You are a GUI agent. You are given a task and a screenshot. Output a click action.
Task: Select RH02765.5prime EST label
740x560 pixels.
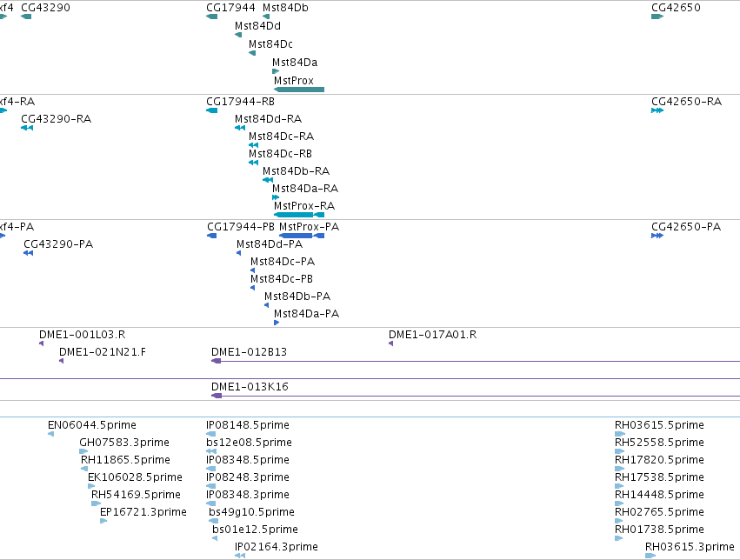[659, 513]
